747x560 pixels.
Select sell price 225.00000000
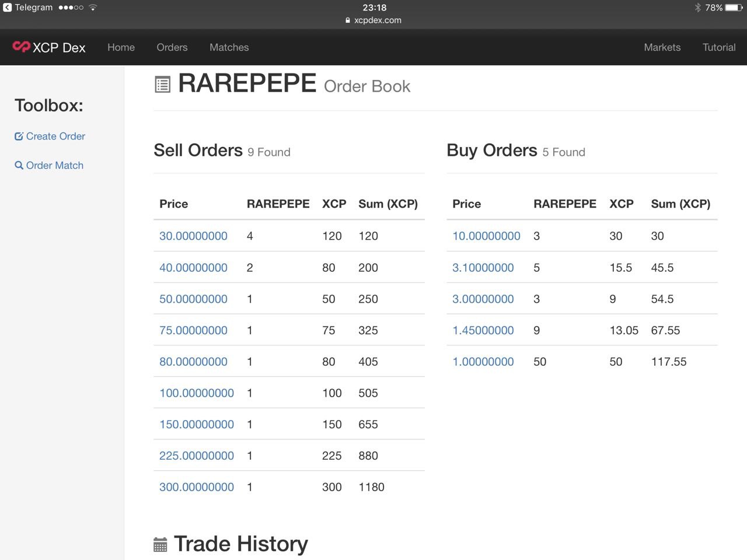pyautogui.click(x=197, y=456)
